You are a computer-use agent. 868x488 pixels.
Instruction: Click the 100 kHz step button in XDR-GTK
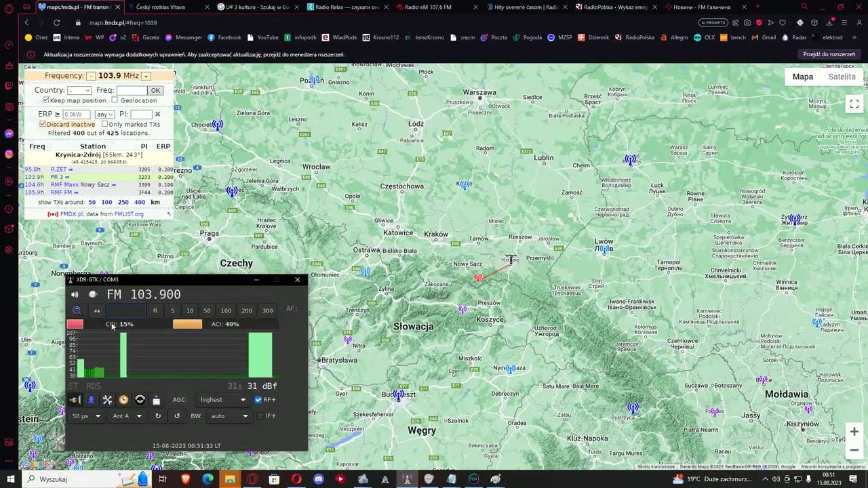pos(226,310)
